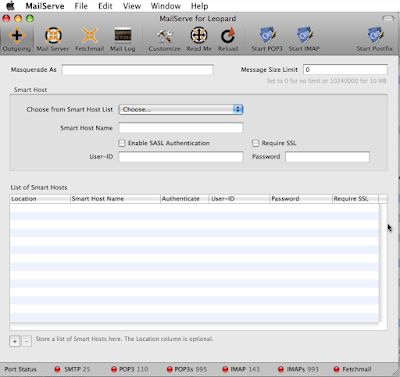Sort by the Location column header
The image size is (400, 377).
40,199
